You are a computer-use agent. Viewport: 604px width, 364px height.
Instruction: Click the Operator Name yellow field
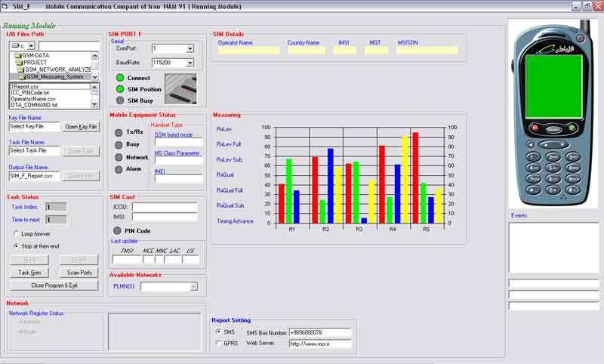click(x=248, y=51)
